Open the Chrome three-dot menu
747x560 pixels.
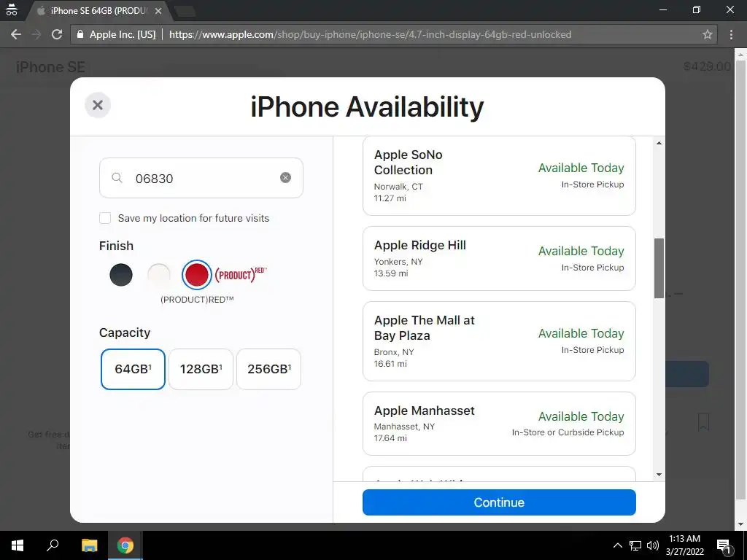coord(731,34)
